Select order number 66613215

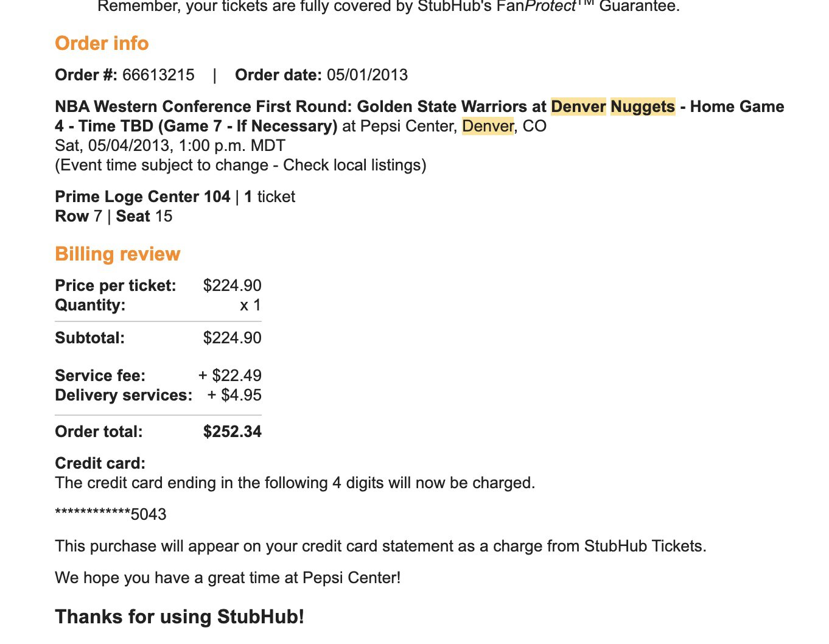[x=158, y=75]
